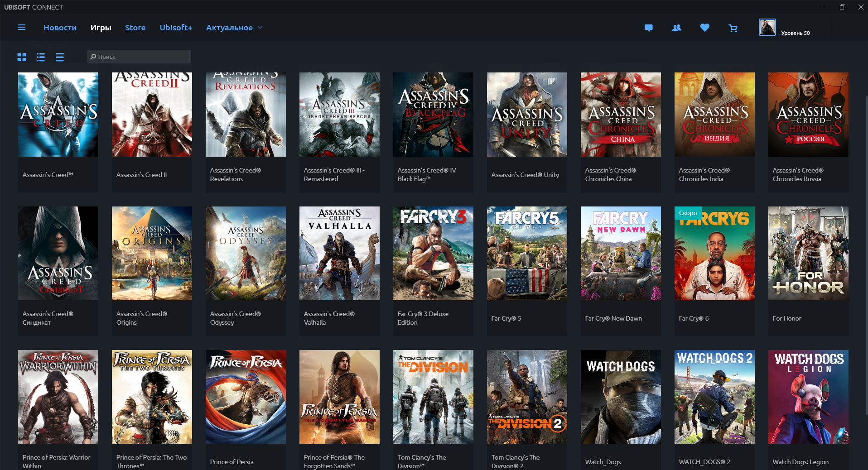Click the "Prince of Persia" title text
The image size is (868, 470).
(231, 462)
